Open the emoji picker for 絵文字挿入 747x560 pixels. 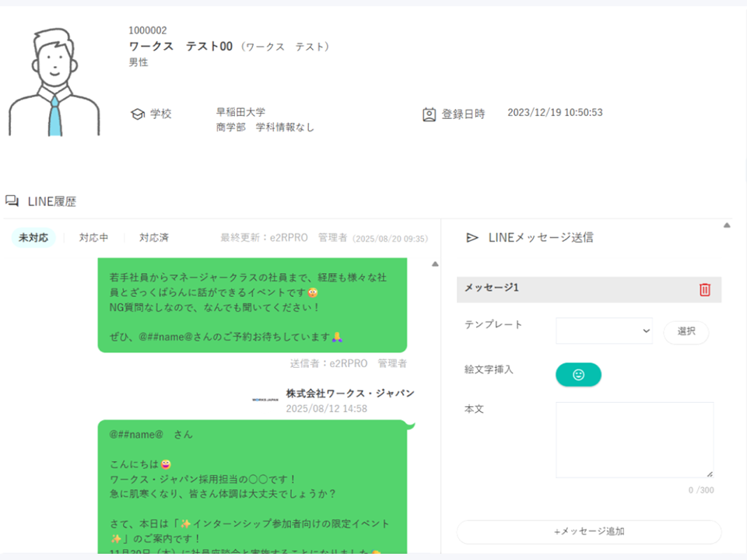pyautogui.click(x=578, y=374)
